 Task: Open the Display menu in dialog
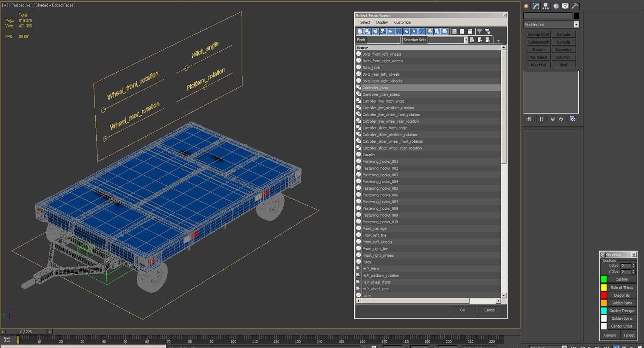[x=382, y=22]
